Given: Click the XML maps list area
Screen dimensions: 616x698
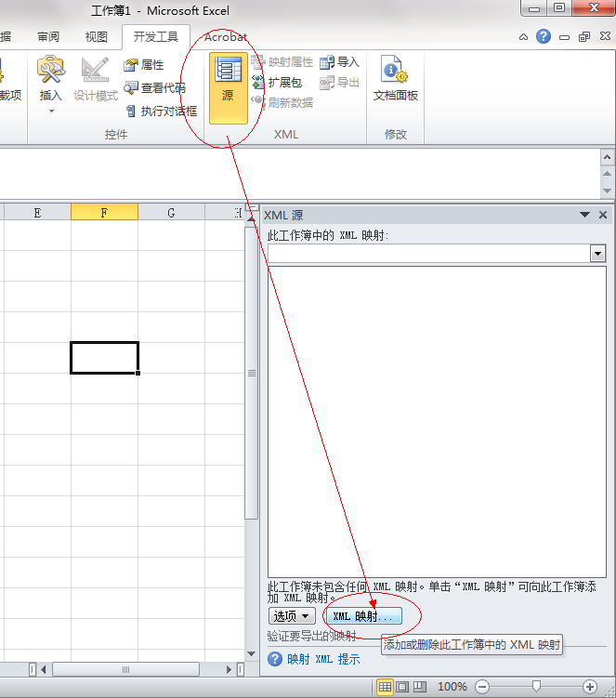Looking at the screenshot, I should coord(437,422).
